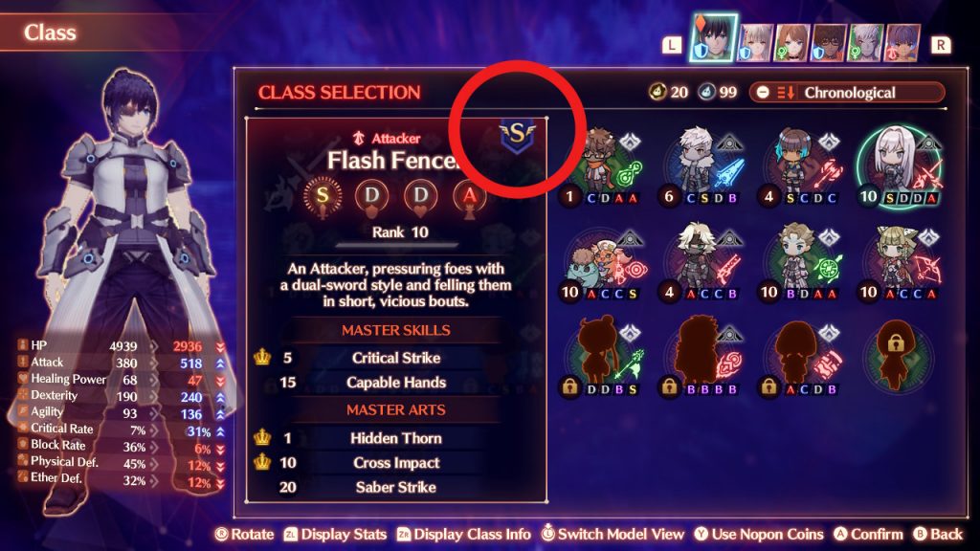Select the rank 10 BDAA healer class
Image resolution: width=980 pixels, height=551 pixels.
coord(803,262)
